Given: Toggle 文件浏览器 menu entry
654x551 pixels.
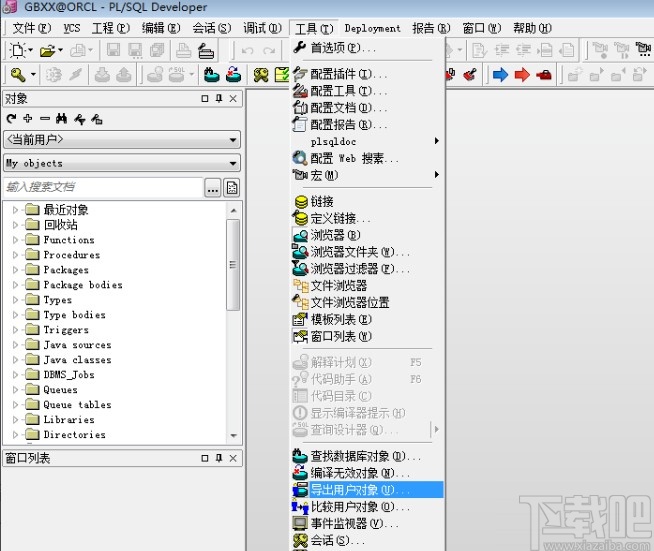Looking at the screenshot, I should [x=367, y=286].
